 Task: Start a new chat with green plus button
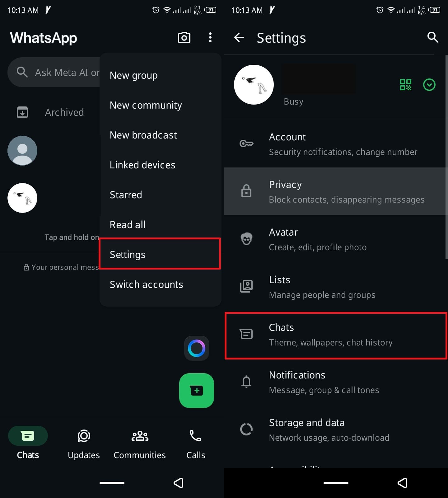197,390
